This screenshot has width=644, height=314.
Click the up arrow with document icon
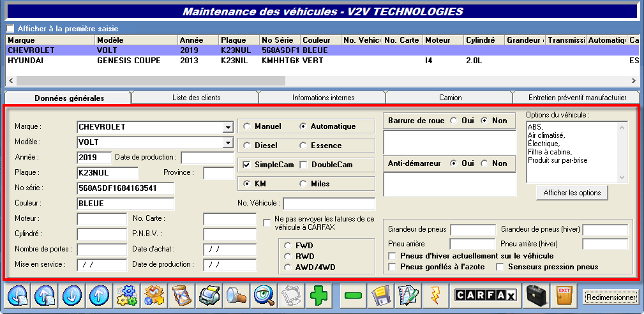click(44, 295)
